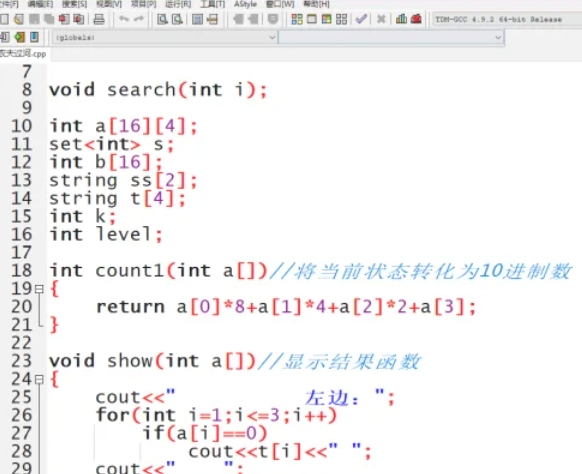Stop execution with the gray X icon
This screenshot has height=474, width=582.
pos(381,19)
